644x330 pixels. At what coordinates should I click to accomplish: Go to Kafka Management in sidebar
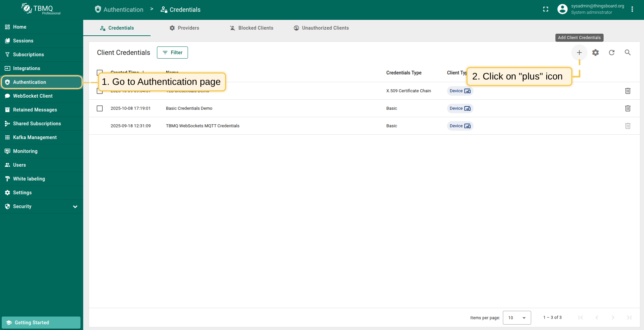point(35,137)
